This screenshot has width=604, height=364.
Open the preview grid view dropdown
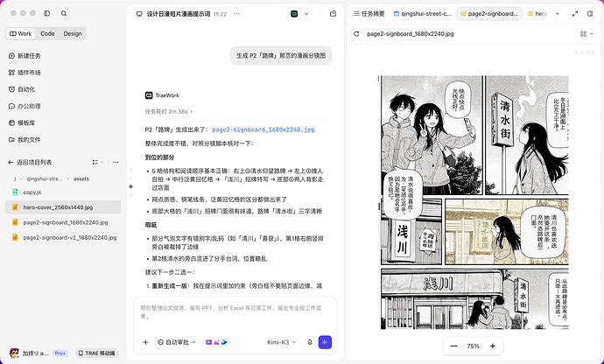(x=586, y=34)
